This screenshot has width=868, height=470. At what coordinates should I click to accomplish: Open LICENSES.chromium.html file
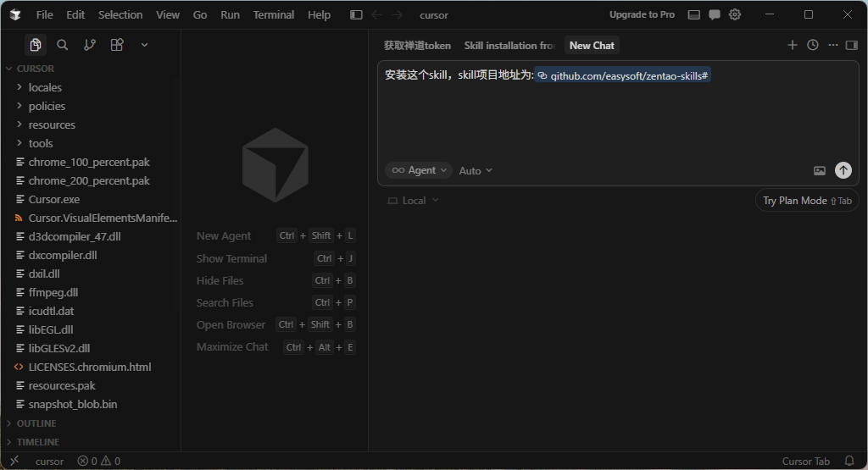90,368
